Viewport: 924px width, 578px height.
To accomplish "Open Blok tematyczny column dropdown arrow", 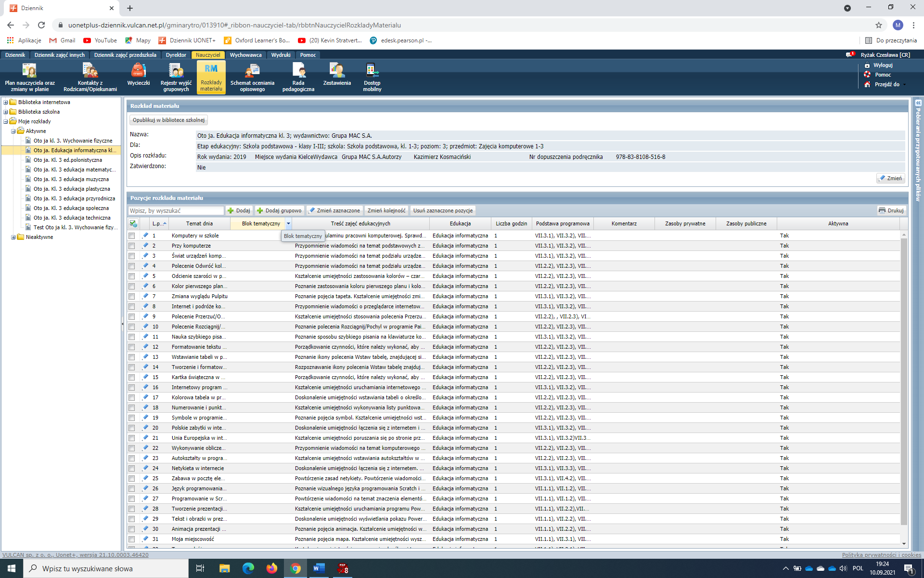I will (x=288, y=223).
